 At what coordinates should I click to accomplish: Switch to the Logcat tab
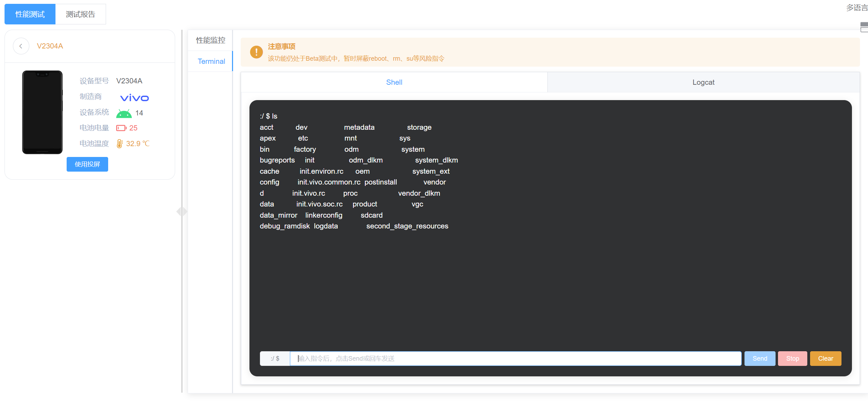point(703,82)
